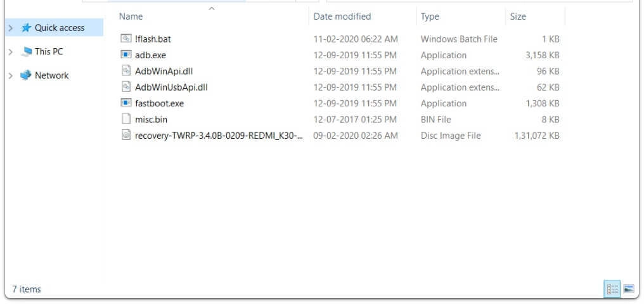Click the fastboot.exe application icon
Screen dimensions: 644x304
click(x=126, y=103)
